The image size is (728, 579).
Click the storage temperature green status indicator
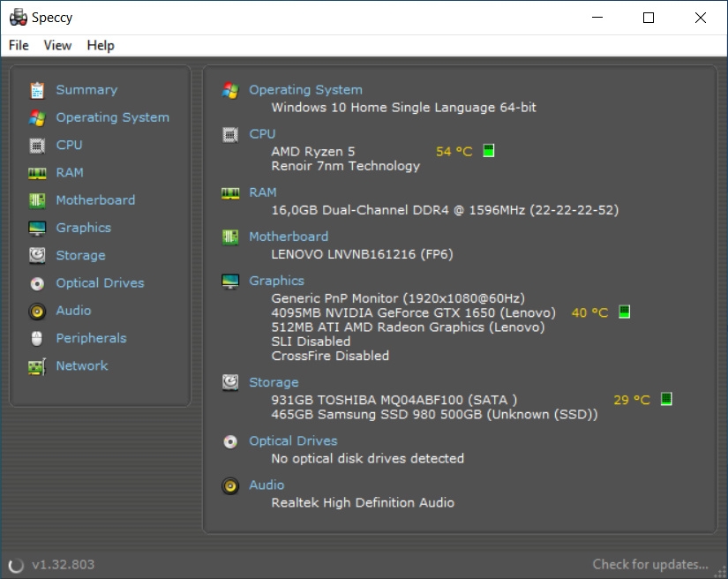click(x=666, y=399)
